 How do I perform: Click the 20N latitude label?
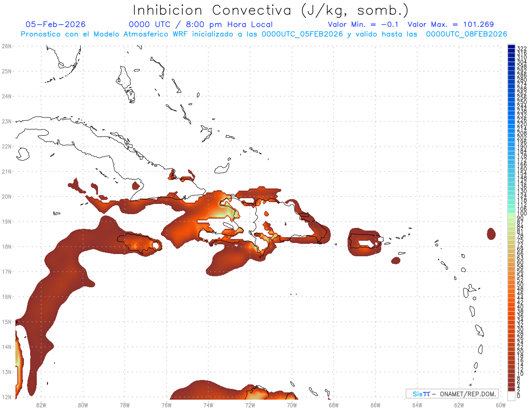(x=6, y=196)
